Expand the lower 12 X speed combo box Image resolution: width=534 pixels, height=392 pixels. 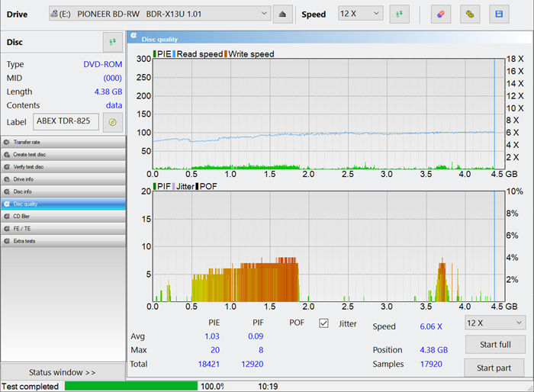pos(494,323)
